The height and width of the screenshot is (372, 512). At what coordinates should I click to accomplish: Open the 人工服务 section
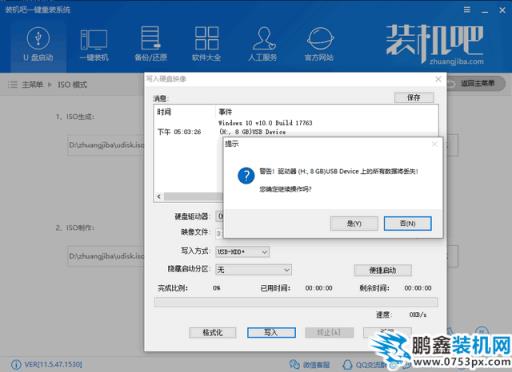point(263,44)
